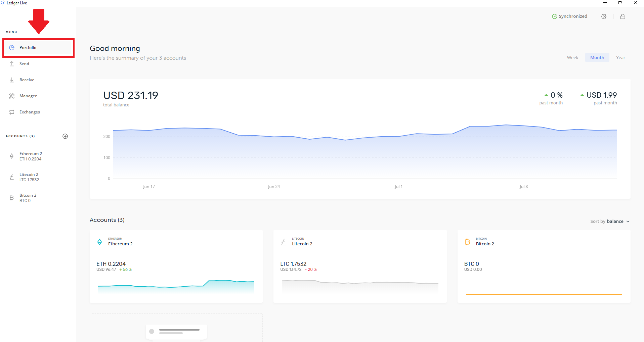Click the Good morning greeting text

pyautogui.click(x=115, y=49)
